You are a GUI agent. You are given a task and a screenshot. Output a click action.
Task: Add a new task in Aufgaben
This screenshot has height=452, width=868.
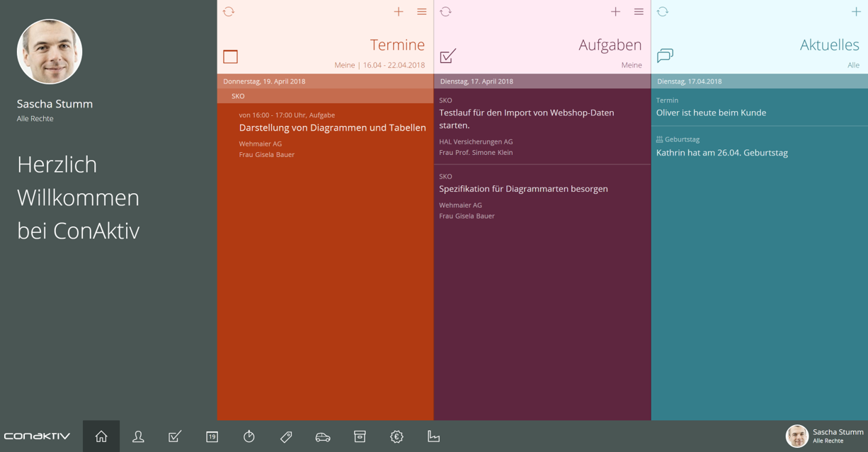615,11
